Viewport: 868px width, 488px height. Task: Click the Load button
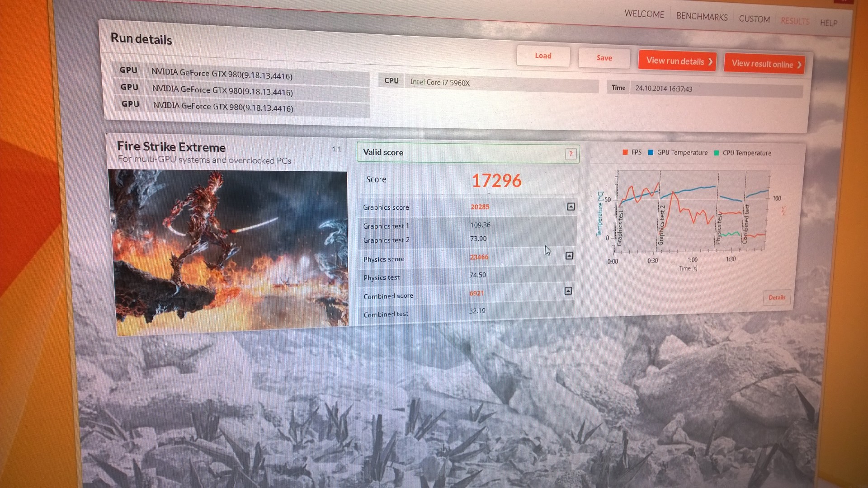tap(543, 56)
